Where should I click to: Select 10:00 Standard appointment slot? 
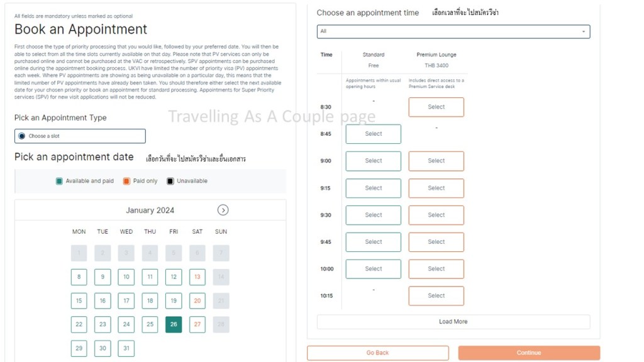click(373, 269)
